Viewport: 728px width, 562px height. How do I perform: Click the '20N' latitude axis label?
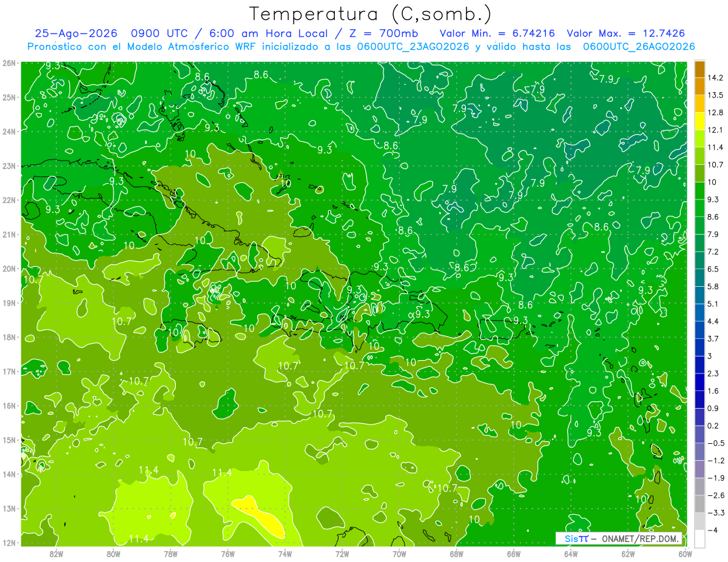click(10, 269)
